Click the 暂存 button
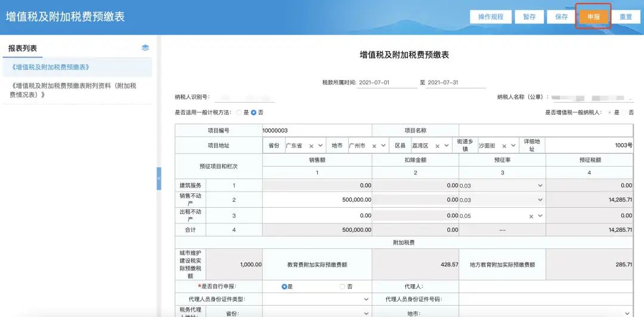 point(529,17)
